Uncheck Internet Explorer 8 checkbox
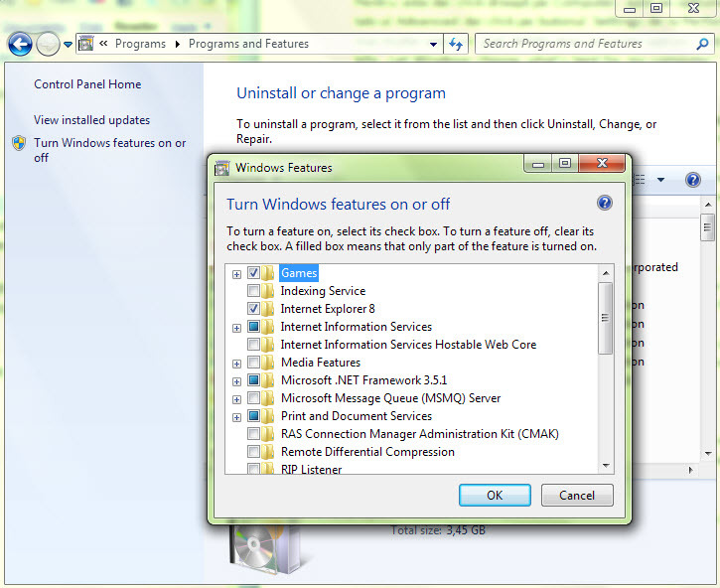Viewport: 720px width, 588px height. tap(253, 308)
